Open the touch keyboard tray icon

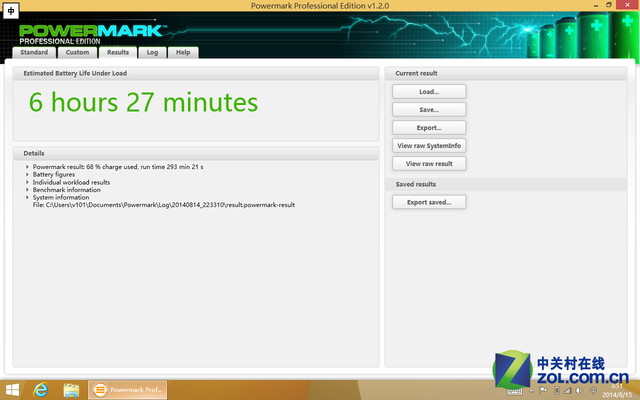(x=514, y=391)
